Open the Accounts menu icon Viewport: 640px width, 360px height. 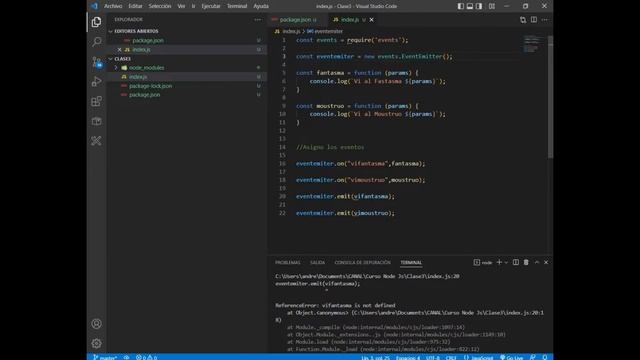click(x=96, y=324)
